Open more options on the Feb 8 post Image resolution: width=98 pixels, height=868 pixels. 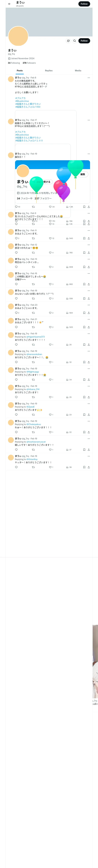(89, 78)
